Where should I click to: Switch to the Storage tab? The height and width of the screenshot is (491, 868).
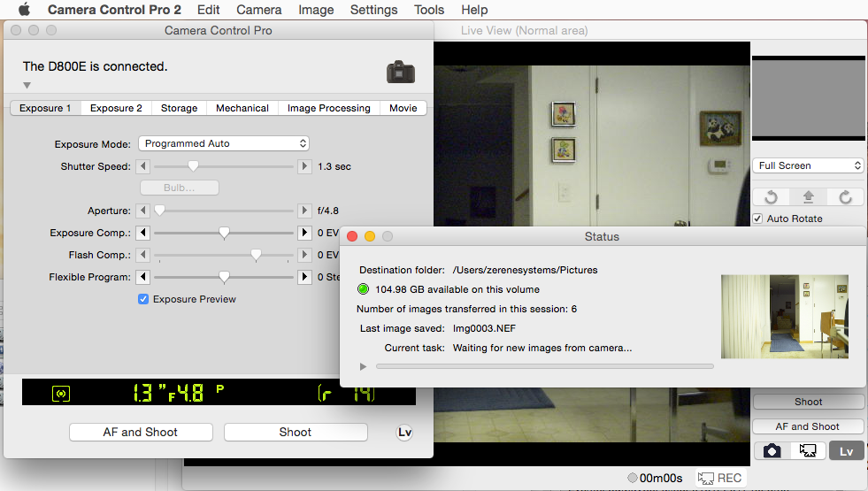179,108
